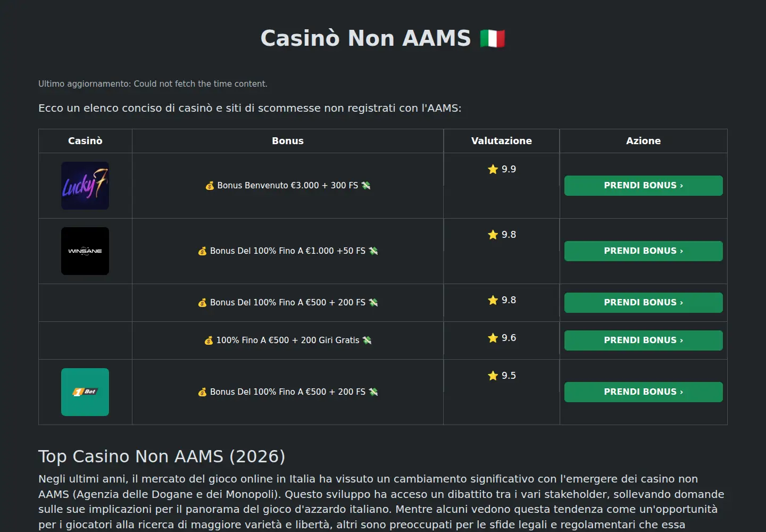The height and width of the screenshot is (532, 766).
Task: Click the Valutazione column header
Action: pos(502,141)
